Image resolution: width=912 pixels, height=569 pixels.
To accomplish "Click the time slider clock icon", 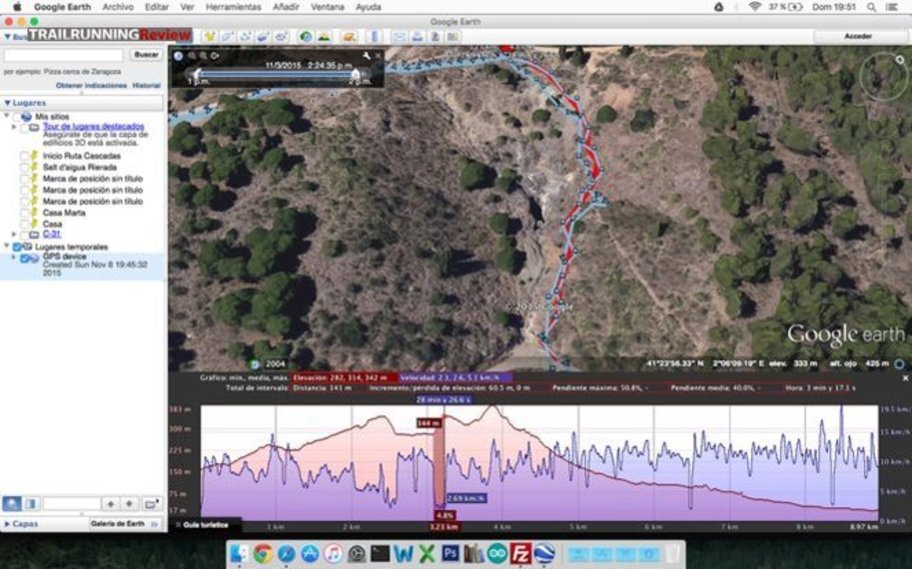I will 179,56.
